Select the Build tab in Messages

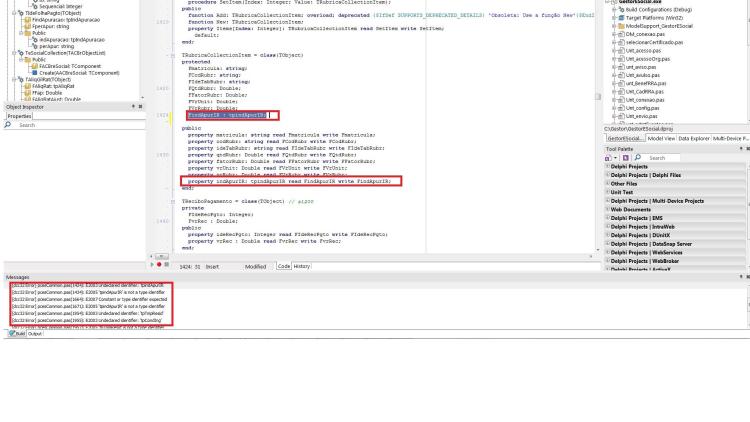click(x=17, y=333)
